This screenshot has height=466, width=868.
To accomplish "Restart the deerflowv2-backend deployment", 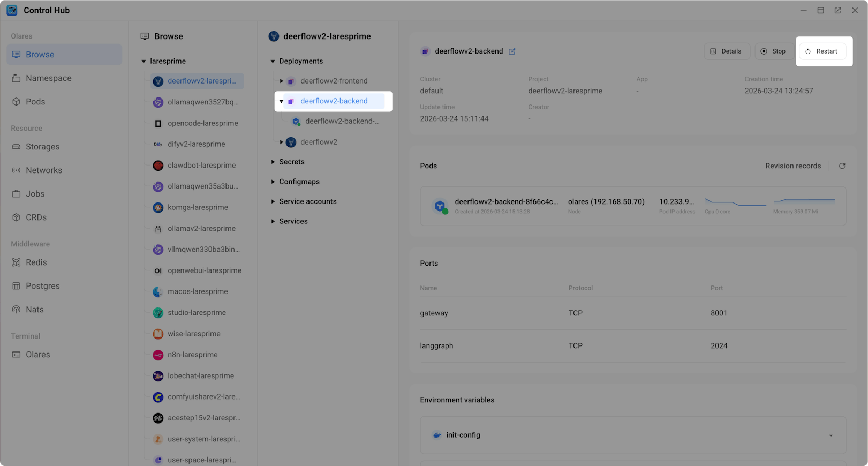I will coord(822,51).
